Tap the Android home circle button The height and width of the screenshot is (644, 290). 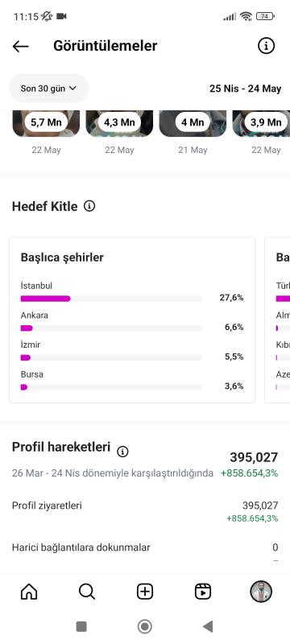(x=144, y=626)
